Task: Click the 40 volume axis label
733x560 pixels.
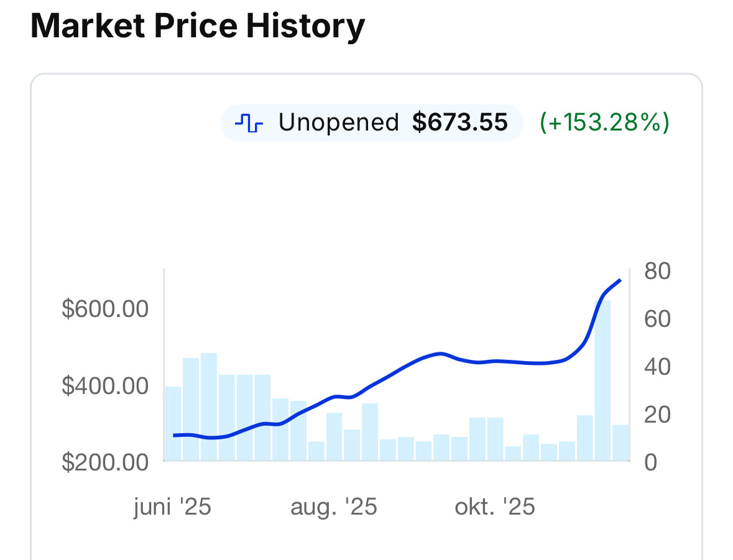Action: (x=657, y=367)
